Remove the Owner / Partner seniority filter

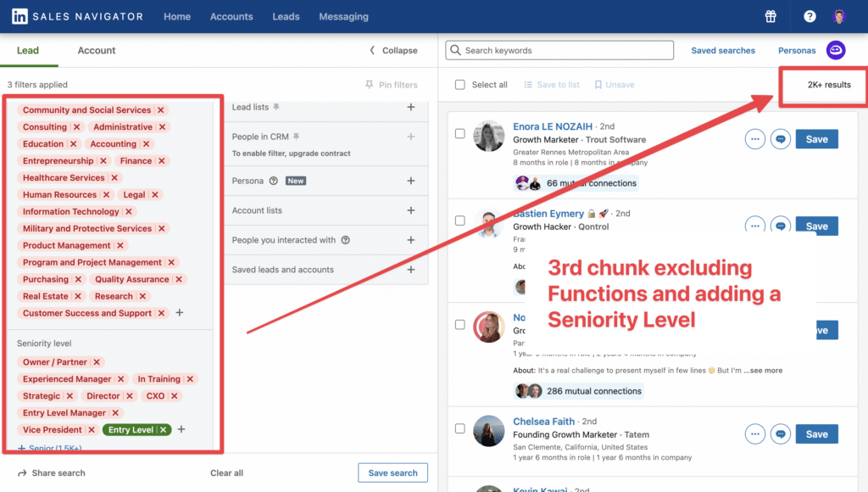(x=97, y=362)
